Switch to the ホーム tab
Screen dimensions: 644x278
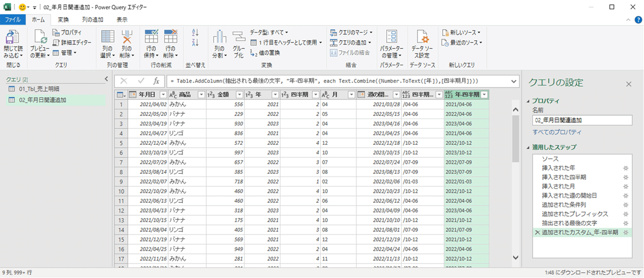(38, 19)
